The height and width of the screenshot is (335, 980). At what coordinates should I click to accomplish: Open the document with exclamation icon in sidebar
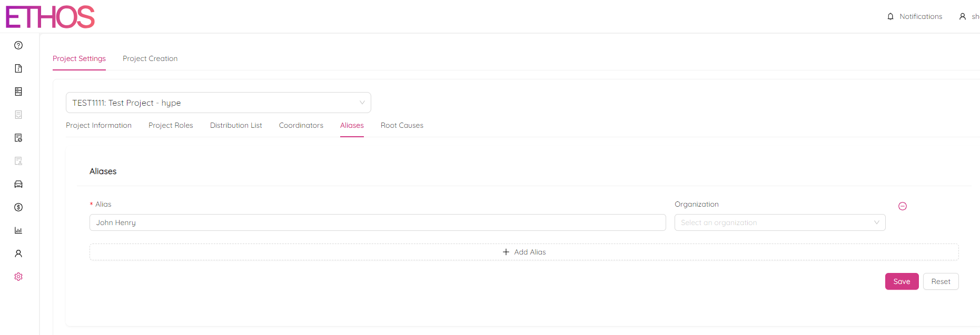tap(18, 68)
